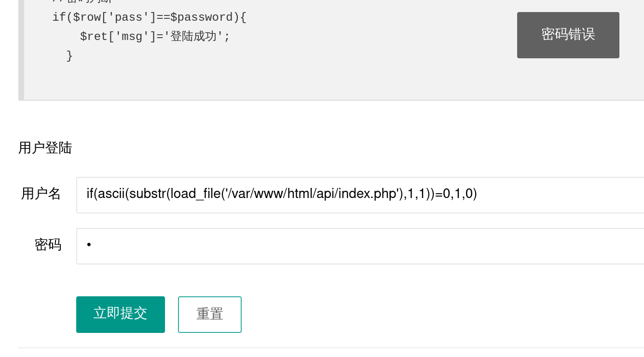Click the closing brace in code block

[x=69, y=56]
